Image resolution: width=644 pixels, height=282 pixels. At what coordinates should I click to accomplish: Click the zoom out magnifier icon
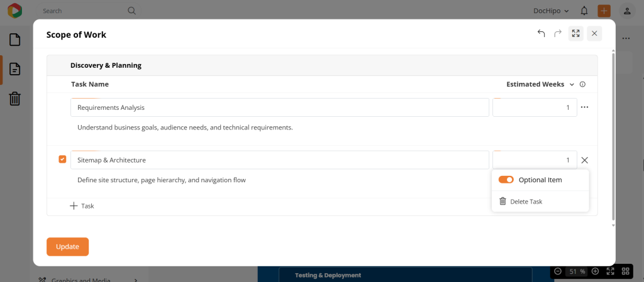tap(557, 271)
